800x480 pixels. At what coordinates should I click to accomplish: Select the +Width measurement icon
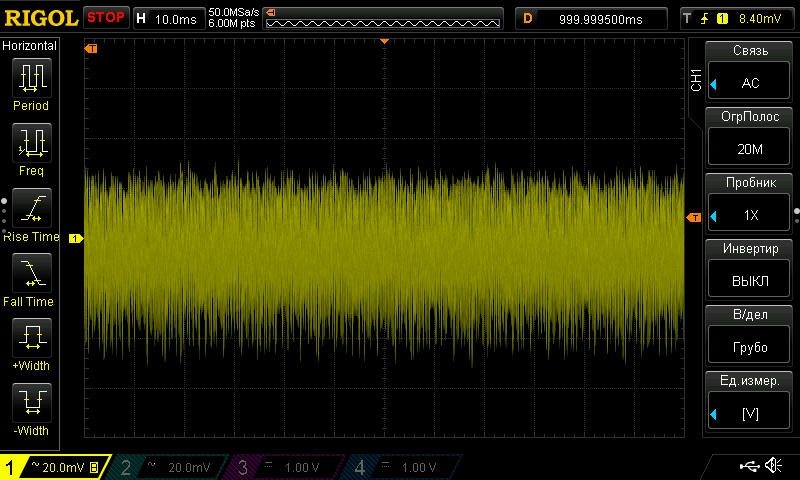click(x=31, y=340)
